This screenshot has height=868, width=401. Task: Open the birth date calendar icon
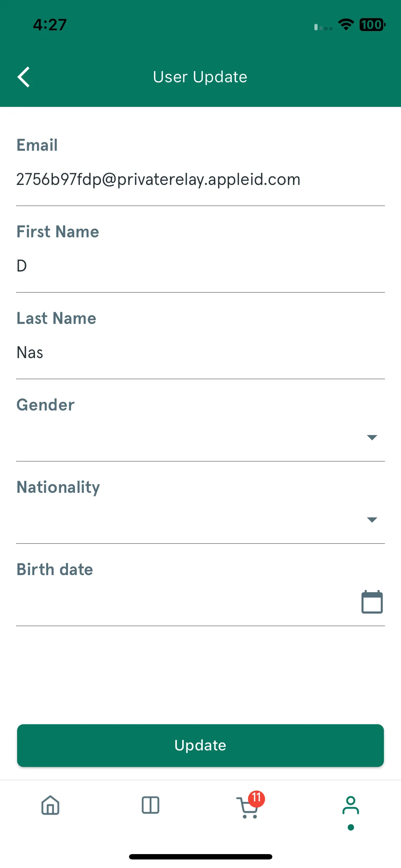tap(372, 602)
